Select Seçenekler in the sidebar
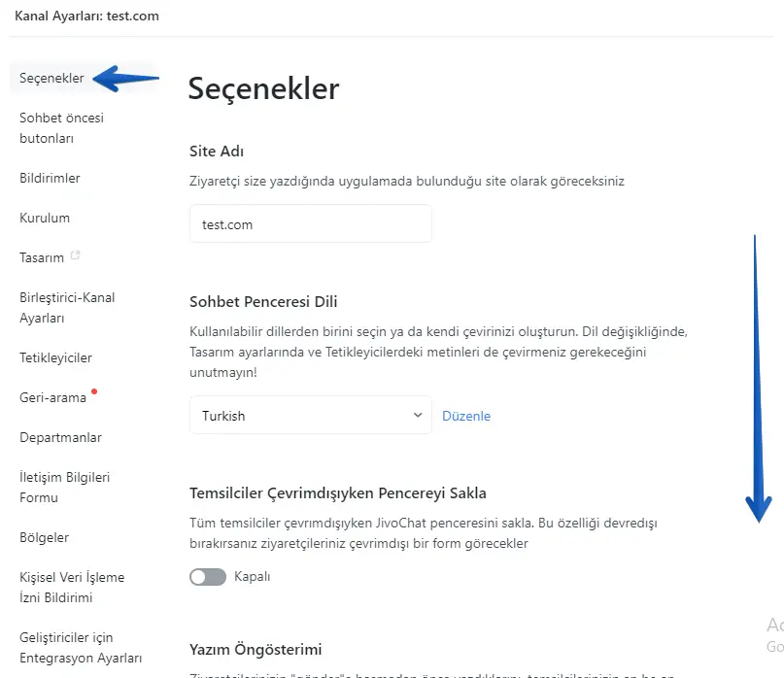Image resolution: width=784 pixels, height=678 pixels. tap(51, 79)
